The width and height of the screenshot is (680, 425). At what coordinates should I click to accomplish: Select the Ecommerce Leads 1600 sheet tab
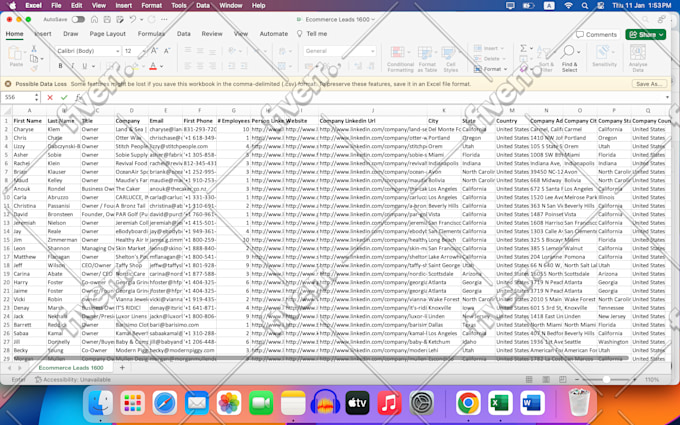[x=71, y=367]
